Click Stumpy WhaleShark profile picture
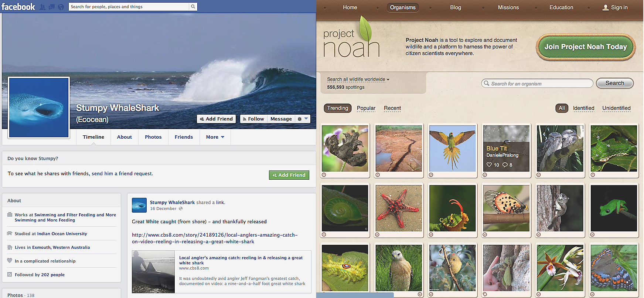Screen dimensions: 644x298 pos(39,108)
